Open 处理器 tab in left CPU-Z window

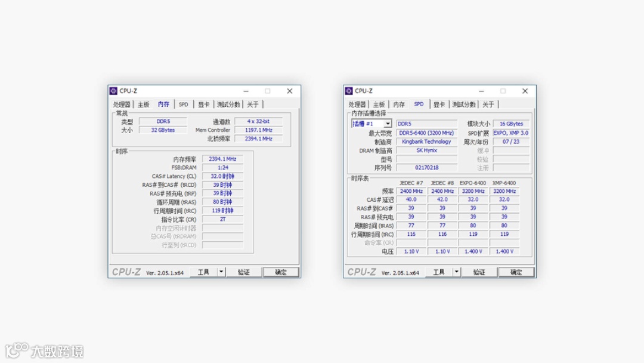(x=122, y=104)
